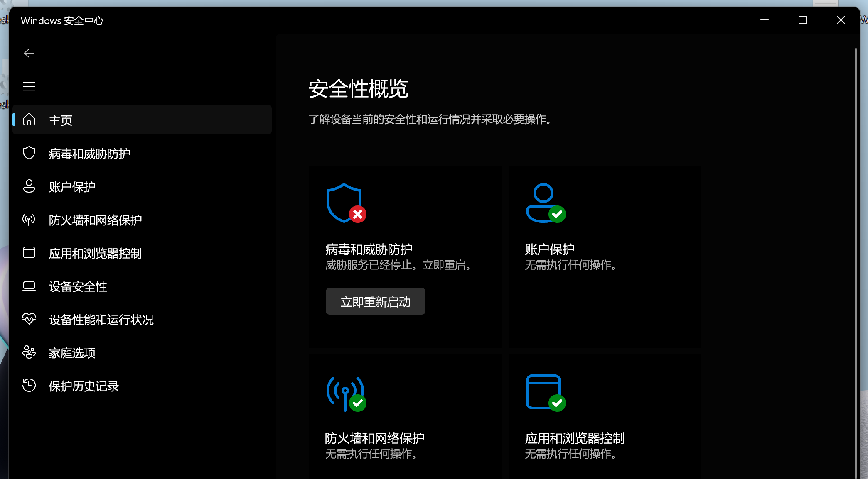Open 应用和浏览器控制 sidebar text entry

[96, 254]
